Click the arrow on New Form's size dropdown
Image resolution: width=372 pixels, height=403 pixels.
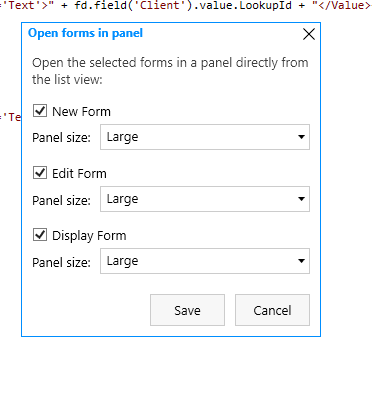tap(301, 137)
